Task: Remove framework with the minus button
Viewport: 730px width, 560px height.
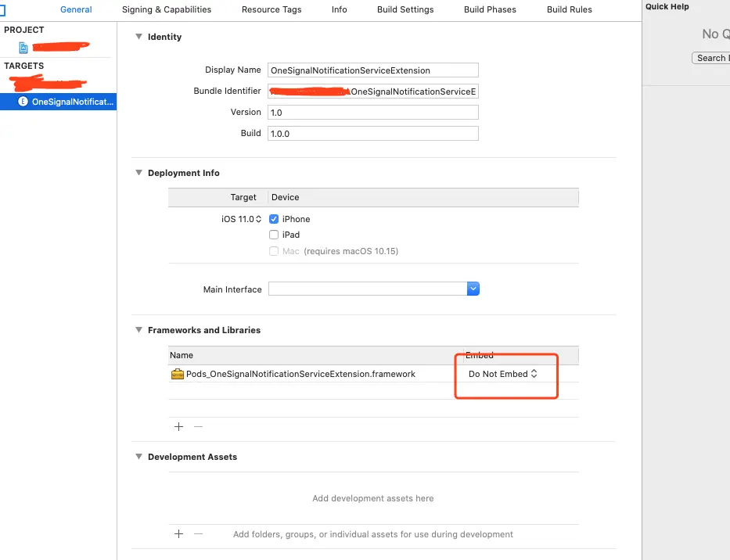Action: [198, 426]
